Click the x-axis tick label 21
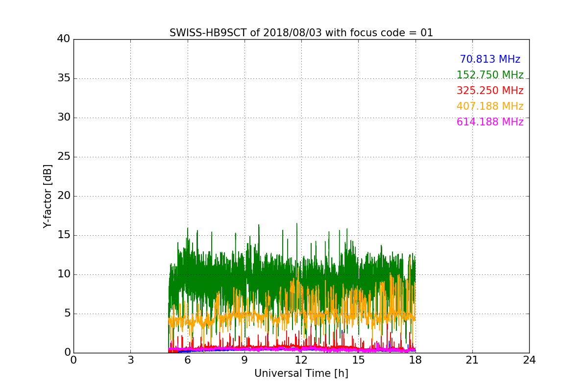Image resolution: width=588 pixels, height=392 pixels. pyautogui.click(x=472, y=360)
